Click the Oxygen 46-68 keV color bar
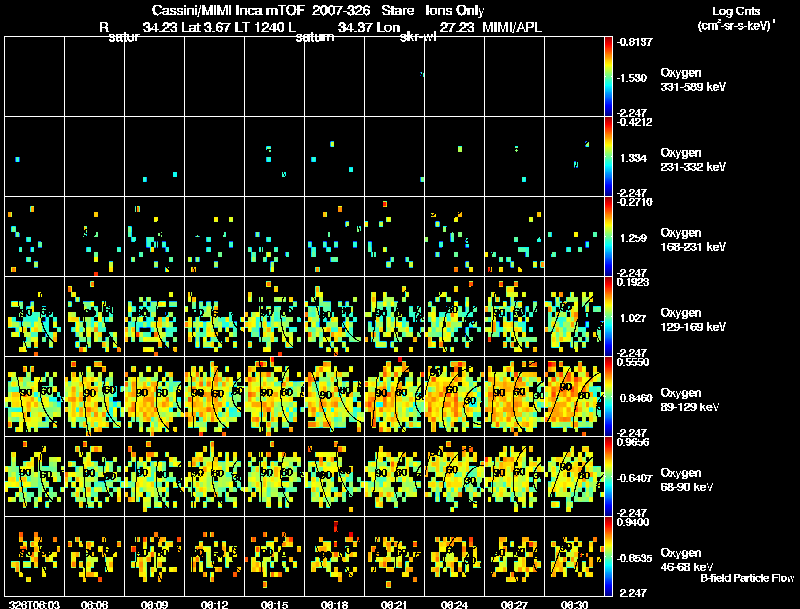Screen dimensions: 800x609 [608, 556]
